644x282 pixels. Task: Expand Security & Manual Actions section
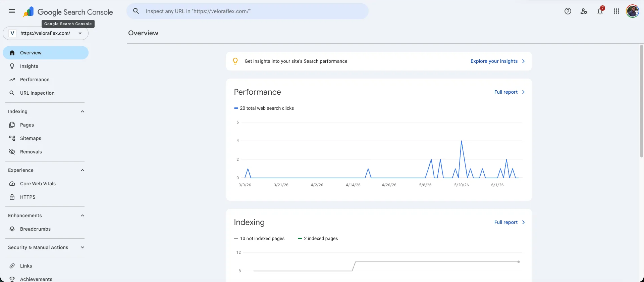pos(83,247)
